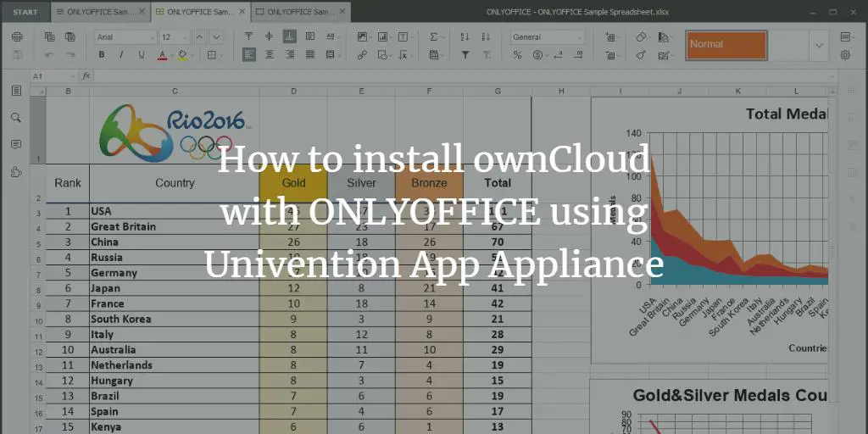Switch to first ONLYOFFICE Sample document tab
This screenshot has height=434, width=868.
pos(101,12)
